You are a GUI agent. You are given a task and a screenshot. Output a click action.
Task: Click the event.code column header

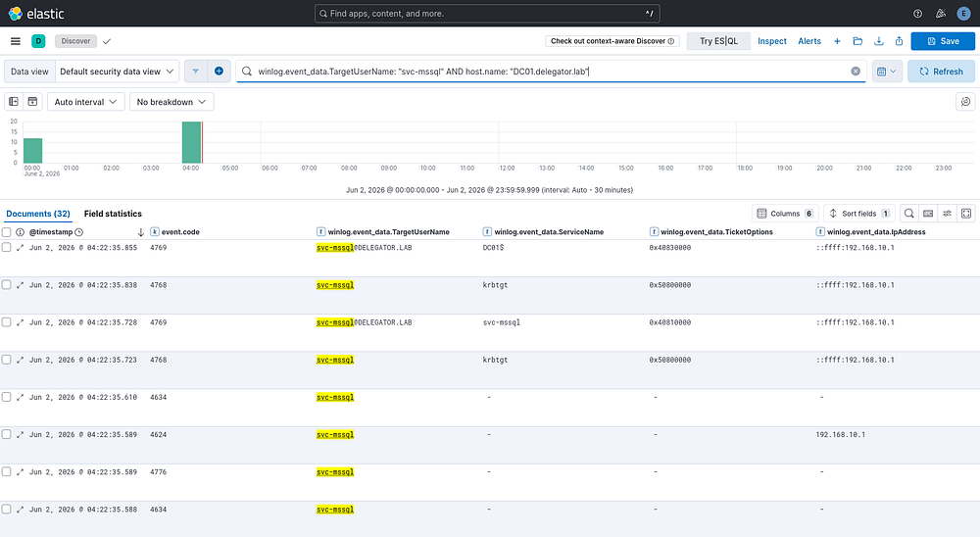click(180, 232)
